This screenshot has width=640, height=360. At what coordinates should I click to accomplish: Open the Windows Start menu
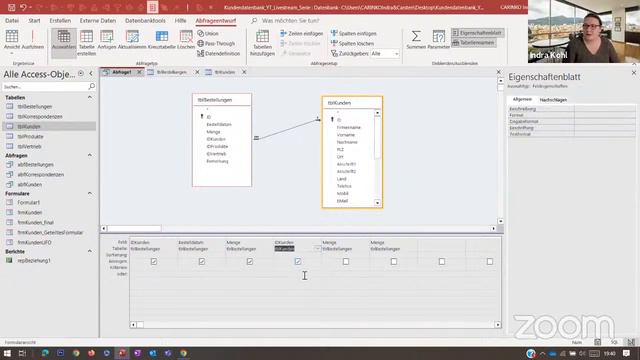[x=7, y=353]
